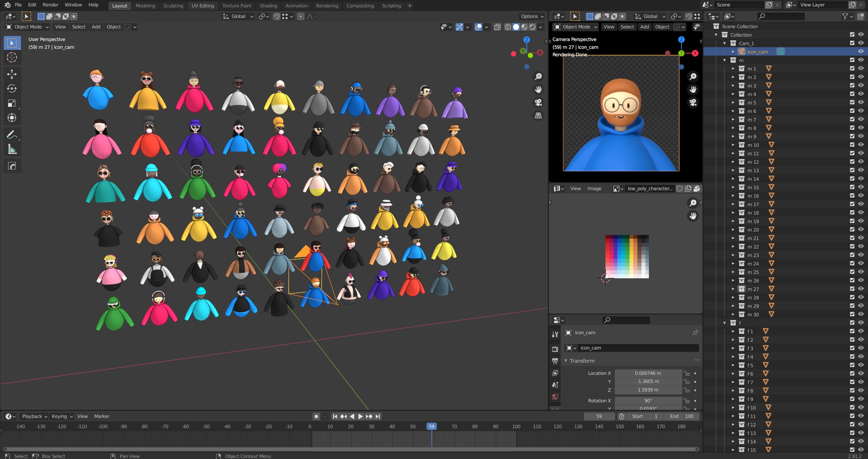
Task: Click the color palette texture image
Action: coord(627,257)
